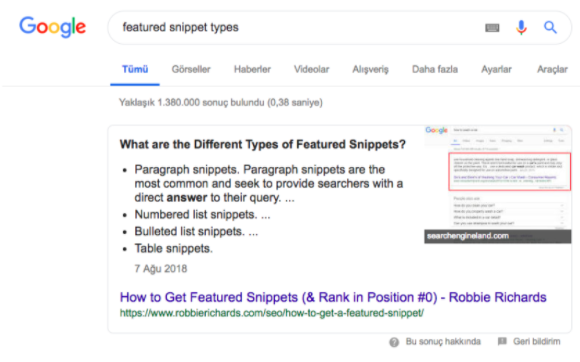This screenshot has height=362, width=580.
Task: Open the Ayarlar dropdown
Action: (496, 69)
